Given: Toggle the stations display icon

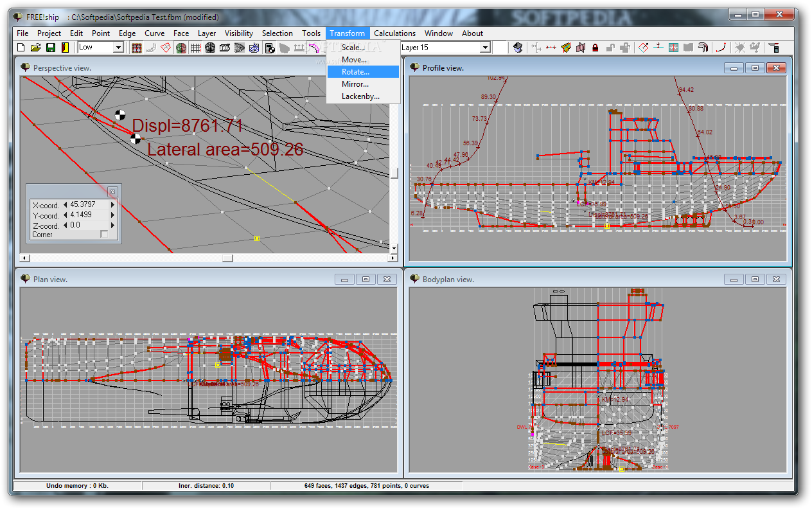Looking at the screenshot, I should [x=210, y=48].
